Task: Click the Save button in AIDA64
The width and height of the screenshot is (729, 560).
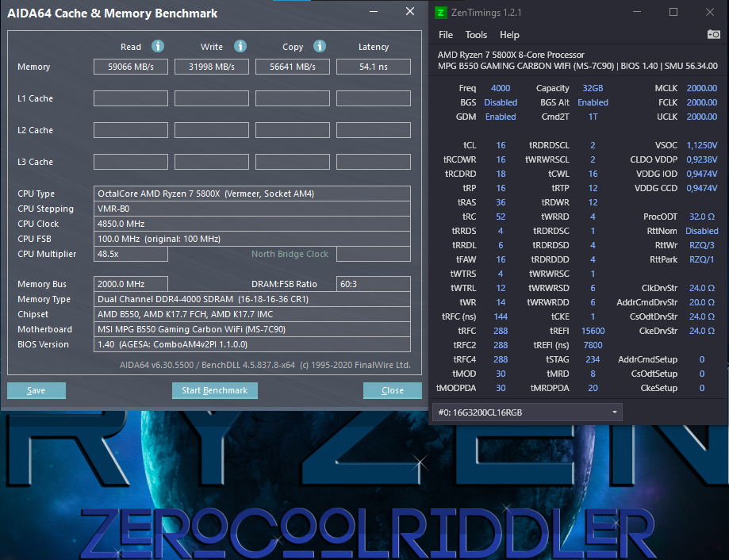Action: (x=36, y=390)
